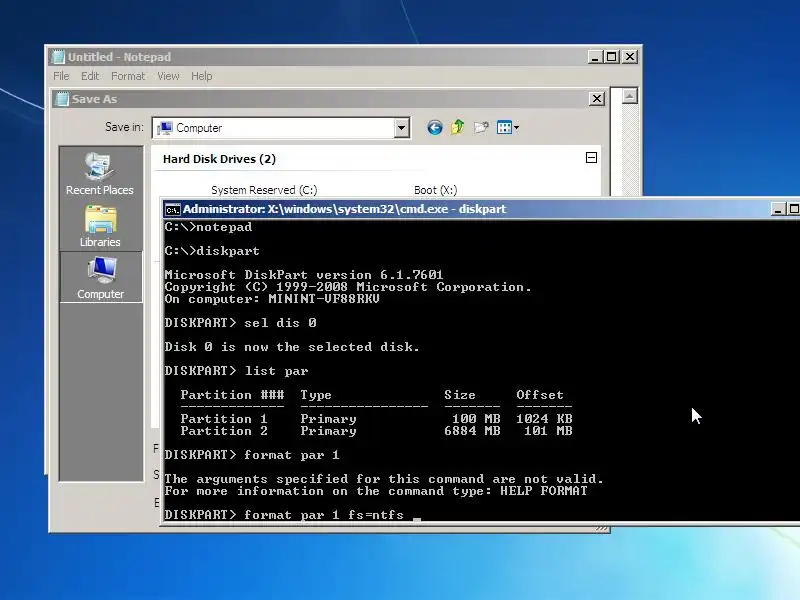Click the 'list par' command text
This screenshot has width=800, height=600.
click(276, 371)
